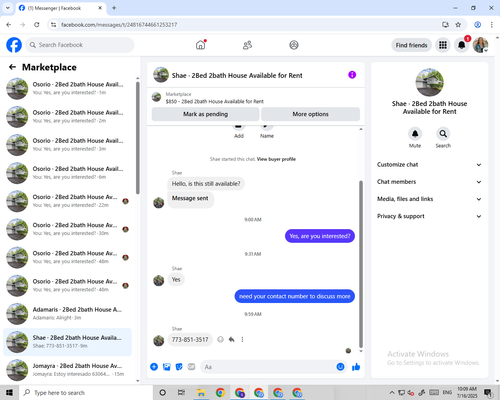Screen dimensions: 500x400
Task: Open the Groups icon in top bar
Action: coord(294,45)
